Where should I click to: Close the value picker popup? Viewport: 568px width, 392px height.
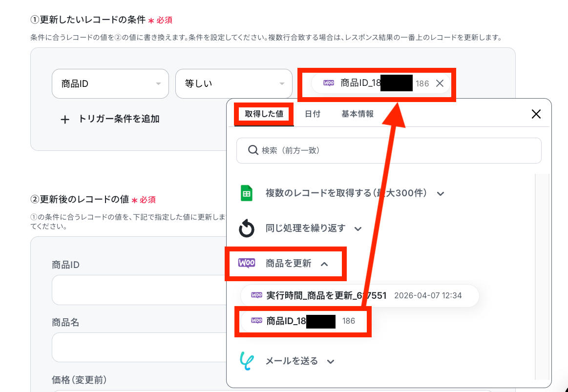coord(536,114)
